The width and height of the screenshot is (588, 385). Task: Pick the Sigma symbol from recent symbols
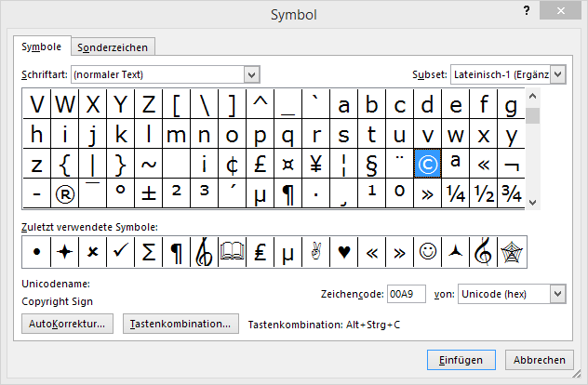pos(147,251)
